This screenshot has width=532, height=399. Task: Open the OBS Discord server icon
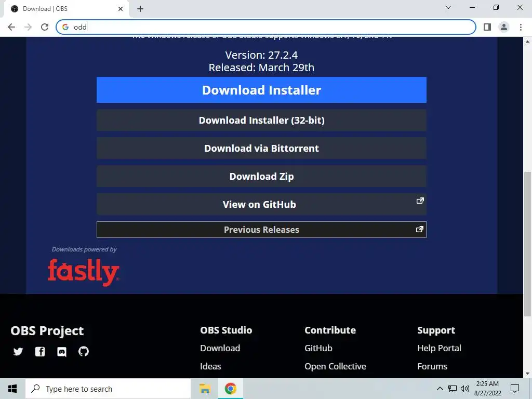[x=62, y=352]
